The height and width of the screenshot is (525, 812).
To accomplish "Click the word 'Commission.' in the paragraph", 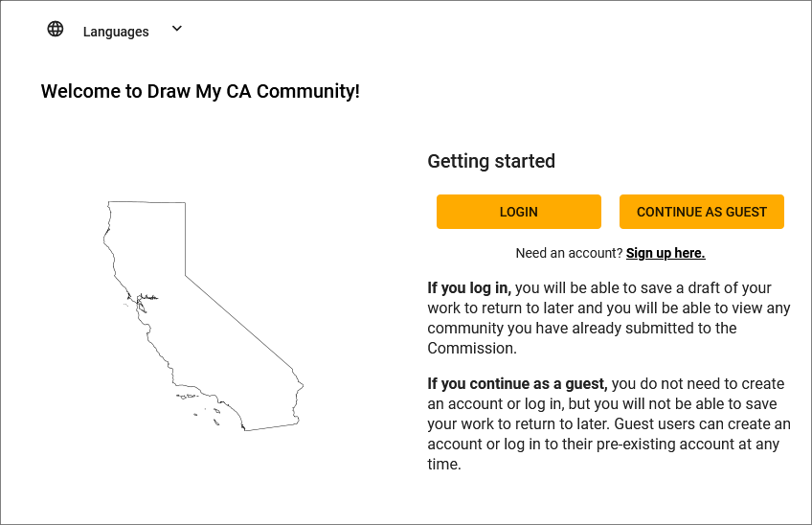I will pos(472,349).
